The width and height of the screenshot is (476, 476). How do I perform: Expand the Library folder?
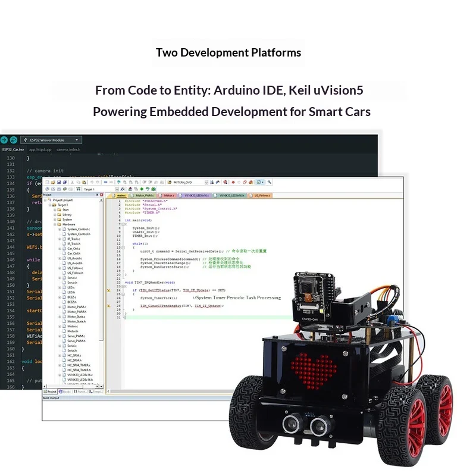coord(55,215)
